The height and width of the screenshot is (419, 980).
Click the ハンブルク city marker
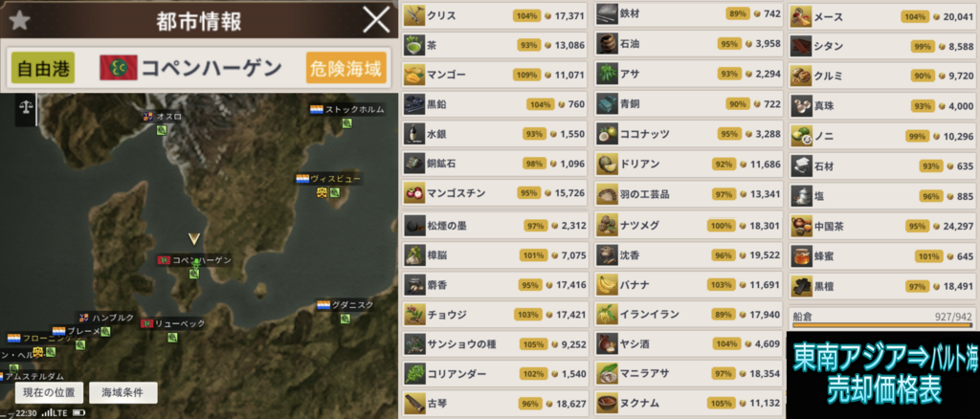[x=105, y=318]
